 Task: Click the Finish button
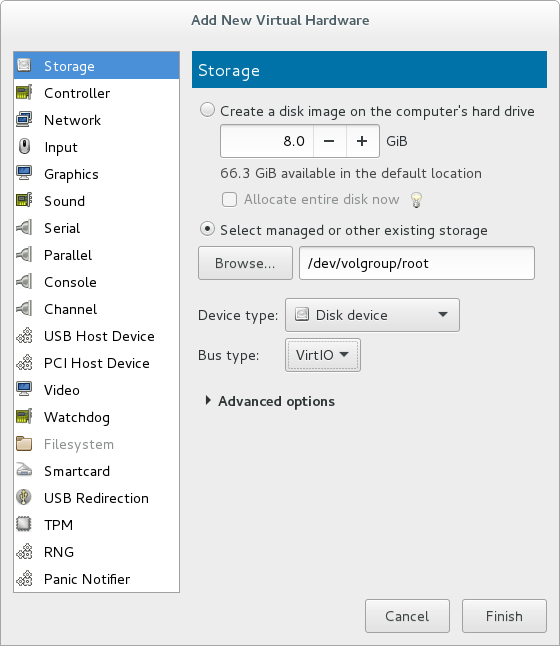(504, 616)
